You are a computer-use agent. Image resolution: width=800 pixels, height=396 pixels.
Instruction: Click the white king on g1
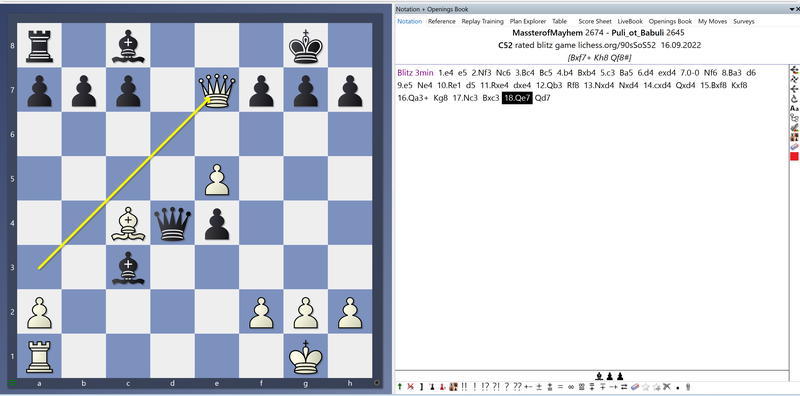click(x=306, y=356)
